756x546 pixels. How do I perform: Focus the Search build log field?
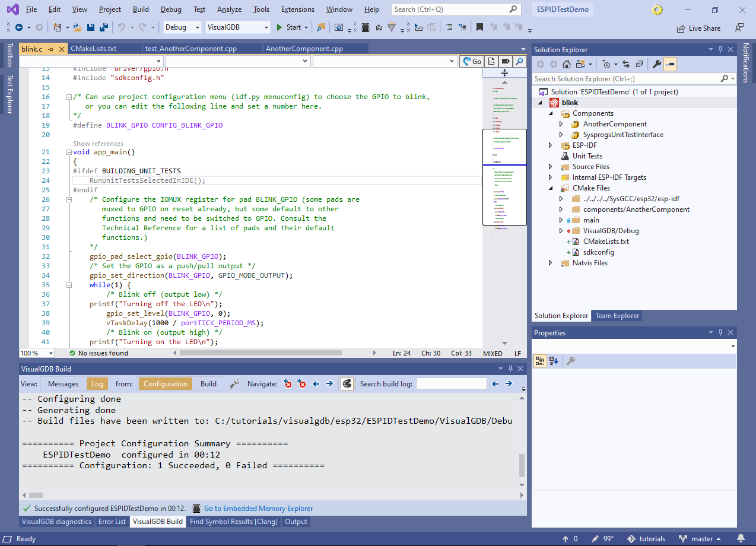click(x=452, y=384)
